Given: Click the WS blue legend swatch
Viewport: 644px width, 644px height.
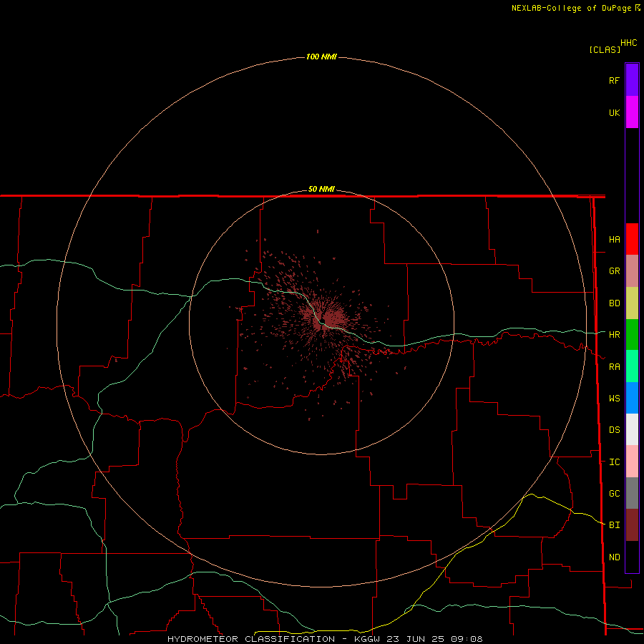Looking at the screenshot, I should [632, 398].
